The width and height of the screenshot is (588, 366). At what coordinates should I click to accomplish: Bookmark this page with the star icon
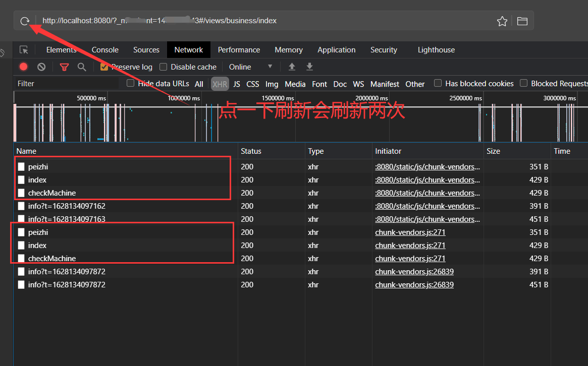pyautogui.click(x=502, y=21)
